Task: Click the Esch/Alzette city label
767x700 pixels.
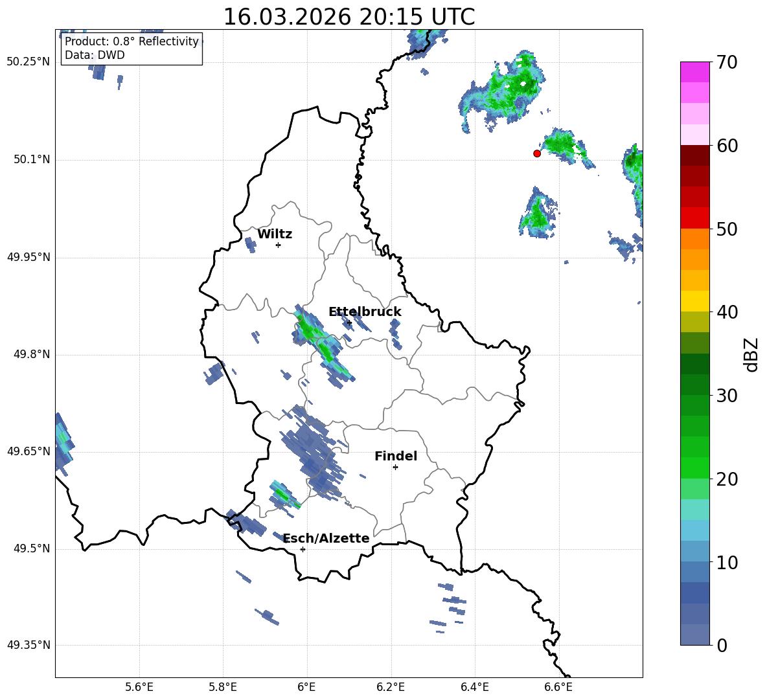Action: (x=326, y=538)
